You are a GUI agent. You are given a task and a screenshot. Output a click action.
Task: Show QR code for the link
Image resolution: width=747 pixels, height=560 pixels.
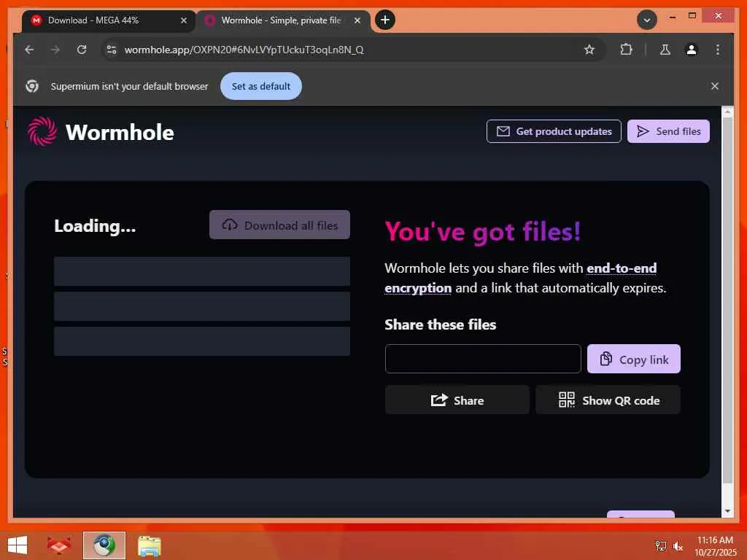608,400
